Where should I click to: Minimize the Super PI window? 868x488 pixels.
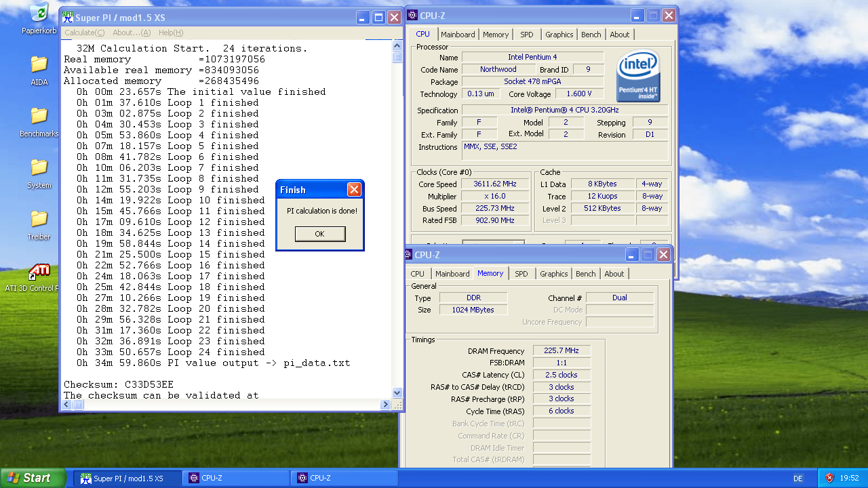tap(363, 18)
